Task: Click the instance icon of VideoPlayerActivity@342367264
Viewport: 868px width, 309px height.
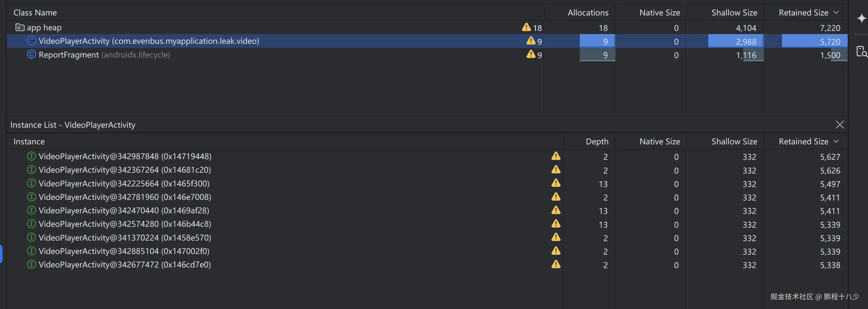Action: tap(31, 170)
